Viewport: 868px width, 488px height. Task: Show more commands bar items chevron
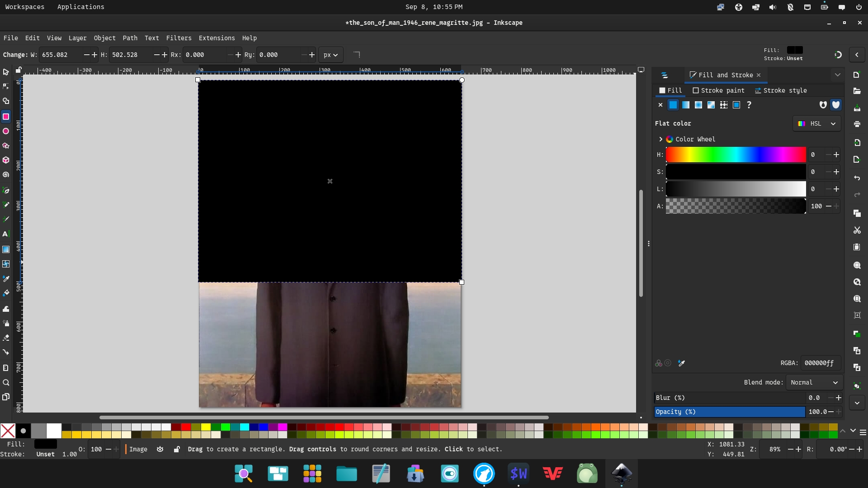[x=857, y=403]
